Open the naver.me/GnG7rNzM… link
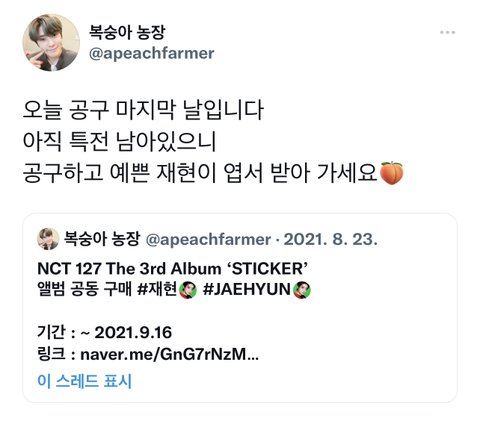The image size is (480, 421). (169, 354)
